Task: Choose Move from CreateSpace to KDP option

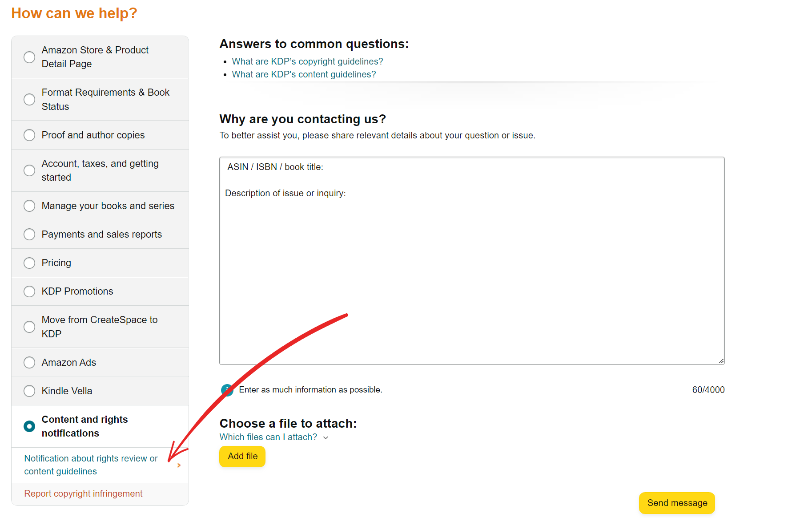Action: (29, 327)
